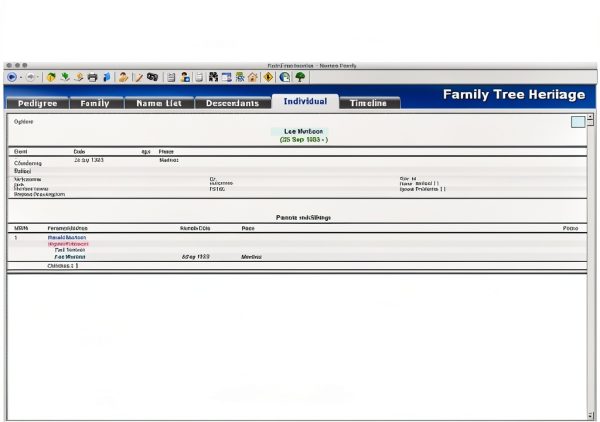The image size is (600, 422).
Task: Click the person with blue badge icon
Action: click(185, 77)
